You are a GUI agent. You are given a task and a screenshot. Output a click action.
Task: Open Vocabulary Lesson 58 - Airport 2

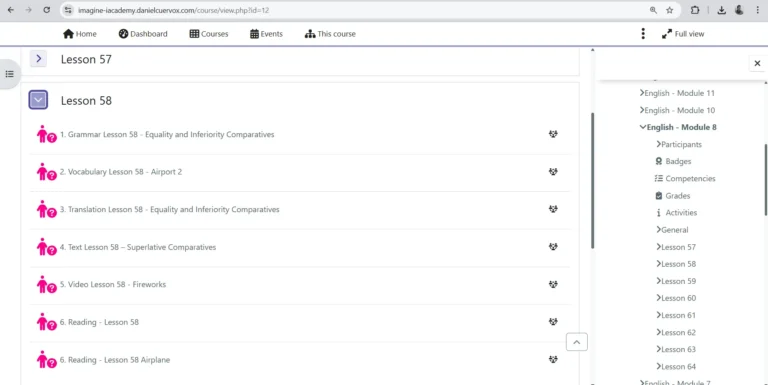121,172
